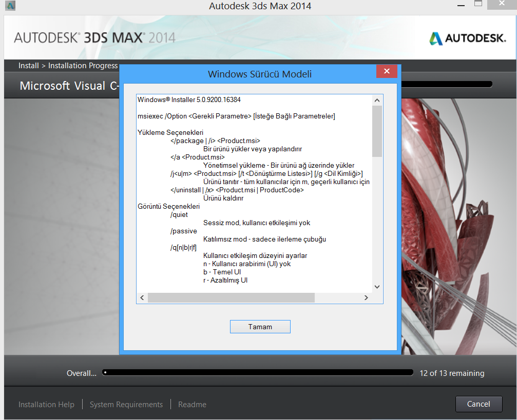517x420 pixels.
Task: Click the 'Windows® Installer 5.0.9200.16384' text line
Action: pyautogui.click(x=189, y=99)
